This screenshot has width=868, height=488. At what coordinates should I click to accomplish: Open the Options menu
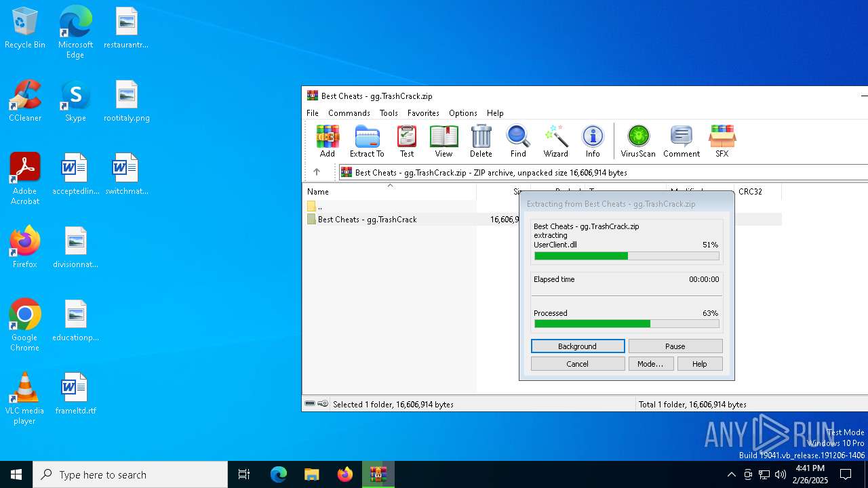tap(463, 113)
